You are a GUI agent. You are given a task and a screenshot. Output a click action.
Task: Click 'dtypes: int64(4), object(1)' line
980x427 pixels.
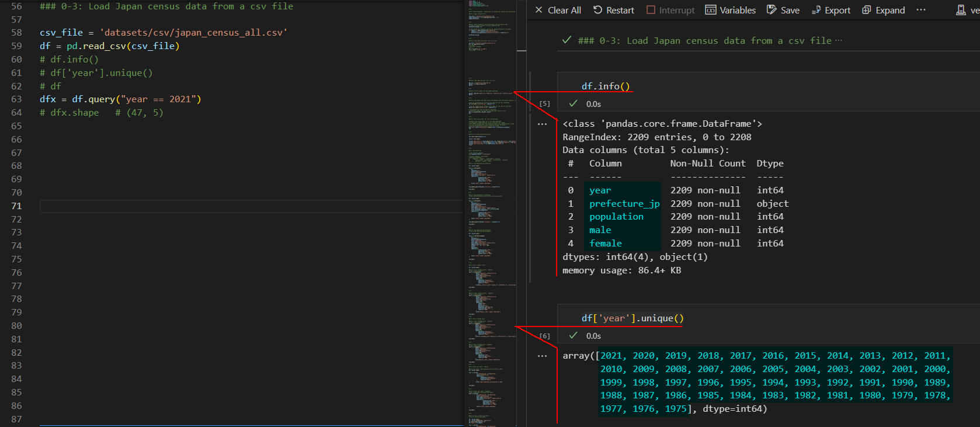(x=635, y=256)
